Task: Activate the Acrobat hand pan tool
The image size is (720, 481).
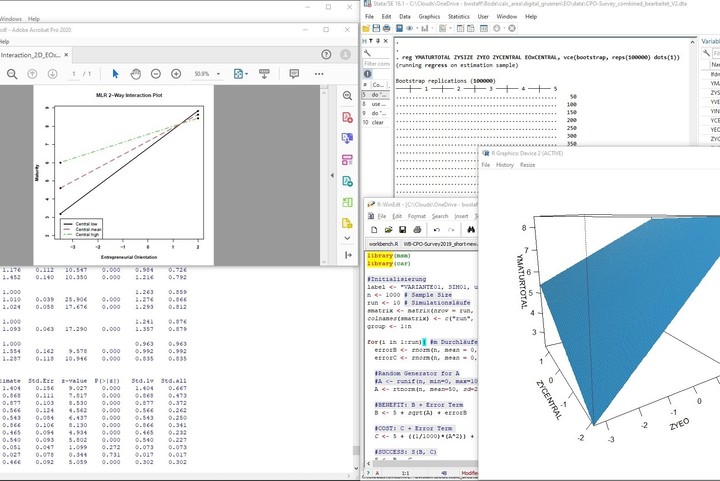Action: click(135, 74)
